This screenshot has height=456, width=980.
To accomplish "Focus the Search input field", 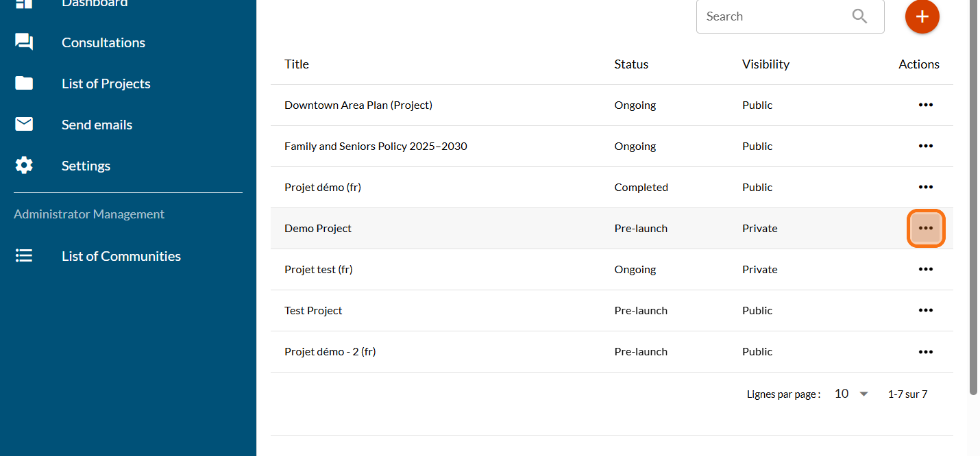I will point(771,16).
